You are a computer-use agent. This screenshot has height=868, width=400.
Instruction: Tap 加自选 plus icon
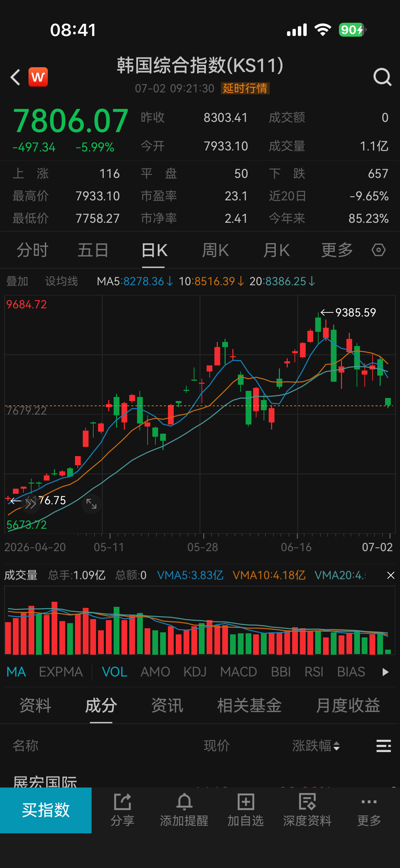pos(245,810)
